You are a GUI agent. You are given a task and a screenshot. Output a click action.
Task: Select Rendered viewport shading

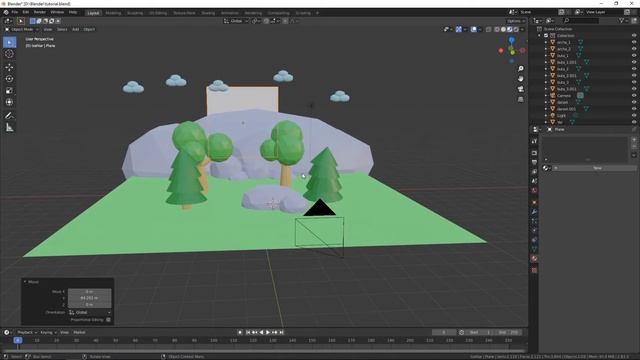pos(516,29)
